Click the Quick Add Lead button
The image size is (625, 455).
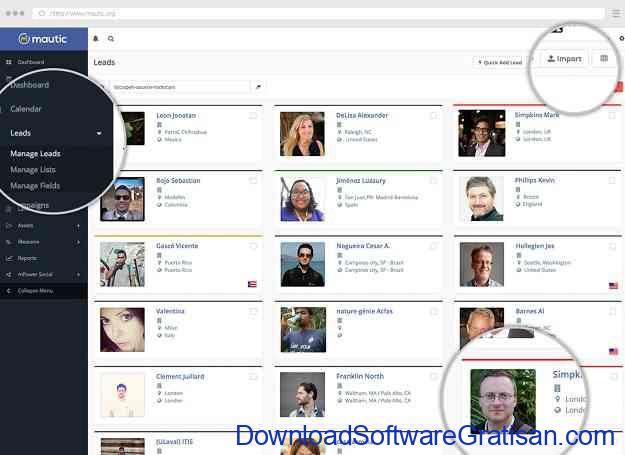click(x=500, y=62)
